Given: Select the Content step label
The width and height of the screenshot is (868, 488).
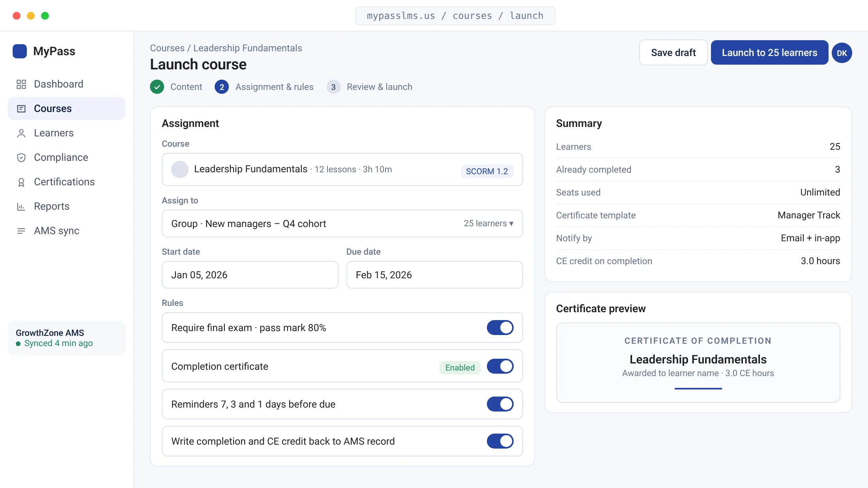Looking at the screenshot, I should [x=186, y=87].
